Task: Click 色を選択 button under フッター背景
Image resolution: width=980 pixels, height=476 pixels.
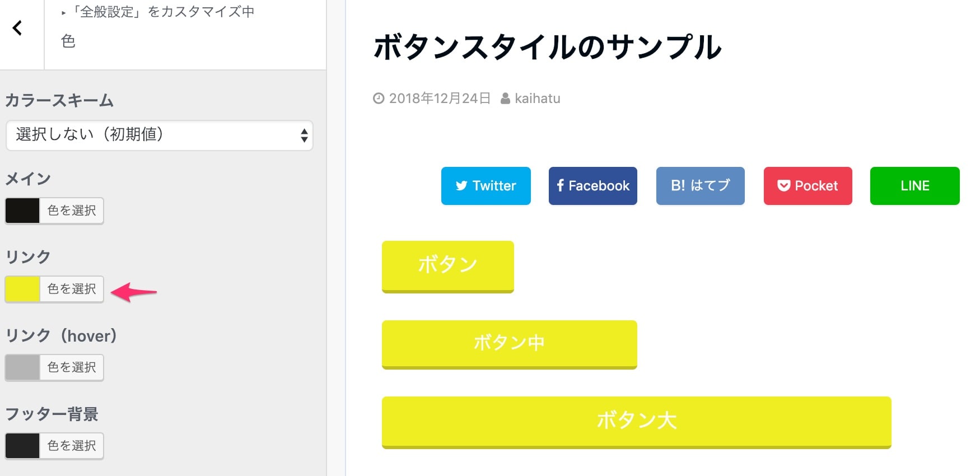Action: tap(72, 446)
